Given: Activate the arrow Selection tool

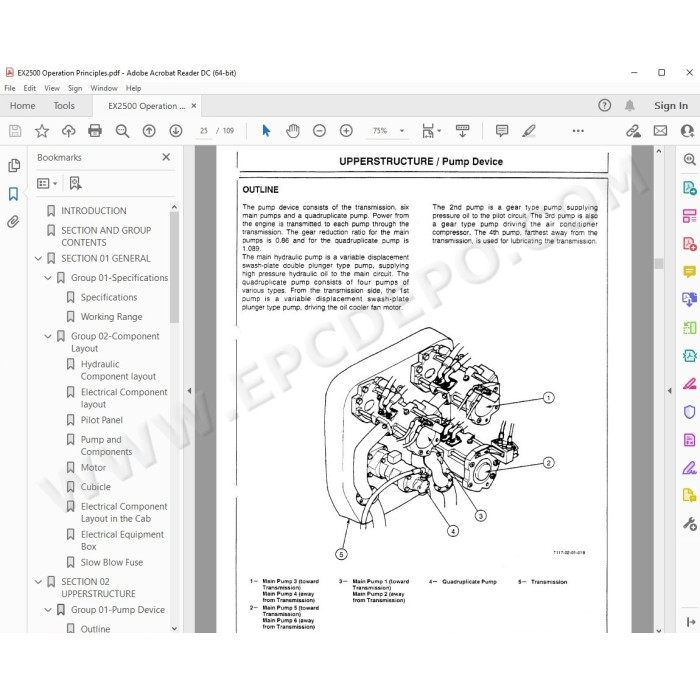Looking at the screenshot, I should [266, 131].
